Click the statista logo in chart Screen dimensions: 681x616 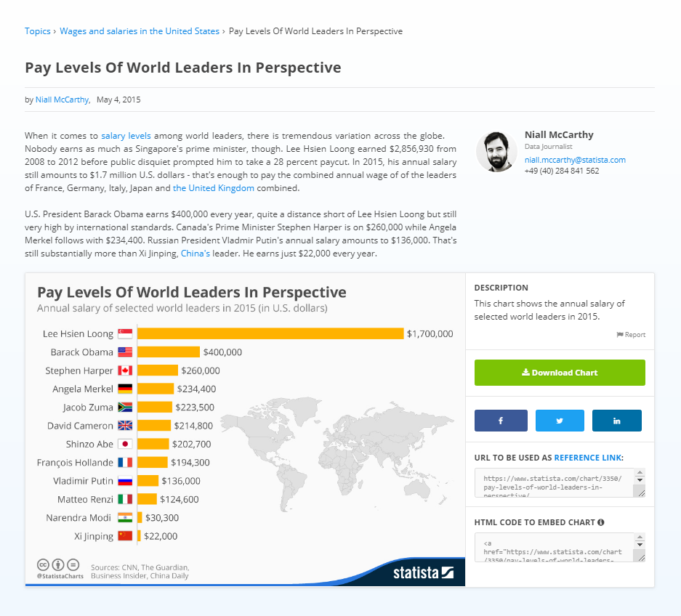424,572
